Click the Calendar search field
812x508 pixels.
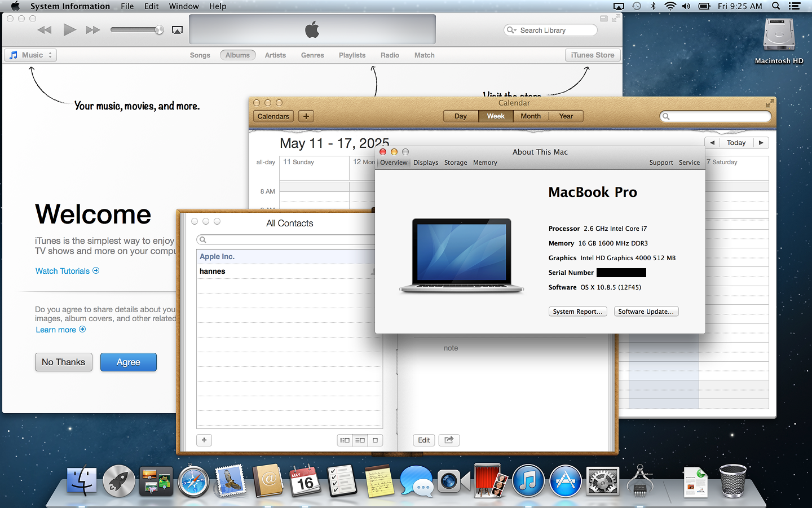click(715, 116)
